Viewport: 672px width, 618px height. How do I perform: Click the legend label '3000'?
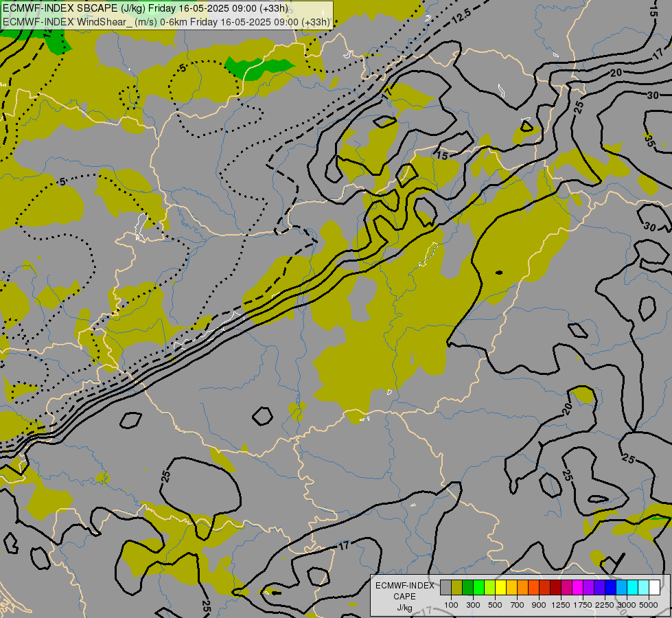click(x=627, y=605)
